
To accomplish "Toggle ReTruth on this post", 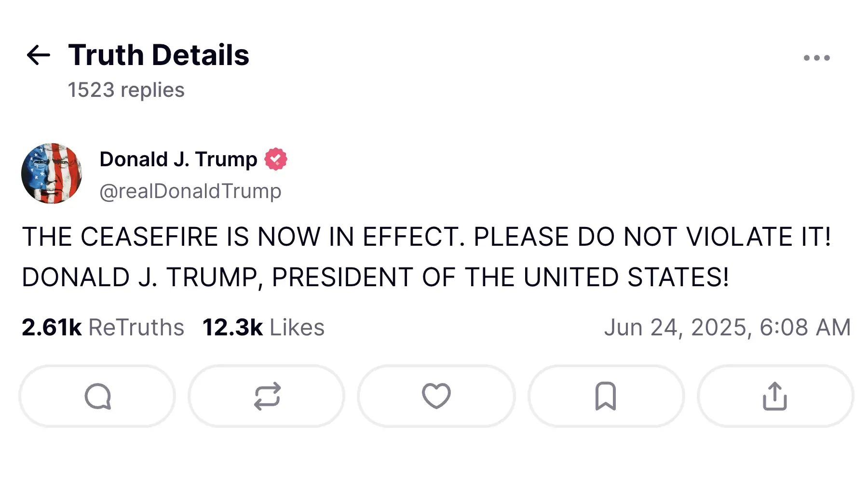I will pos(266,396).
